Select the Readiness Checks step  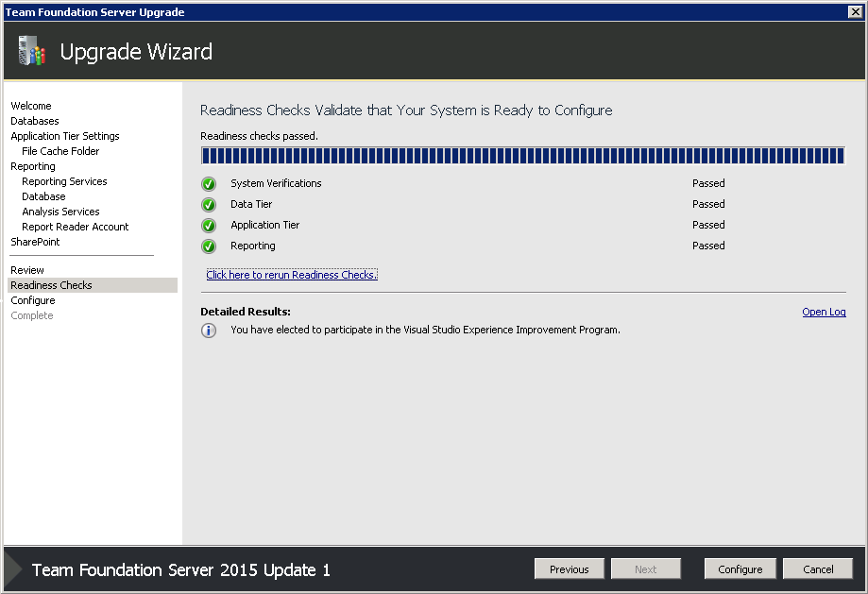pyautogui.click(x=93, y=285)
